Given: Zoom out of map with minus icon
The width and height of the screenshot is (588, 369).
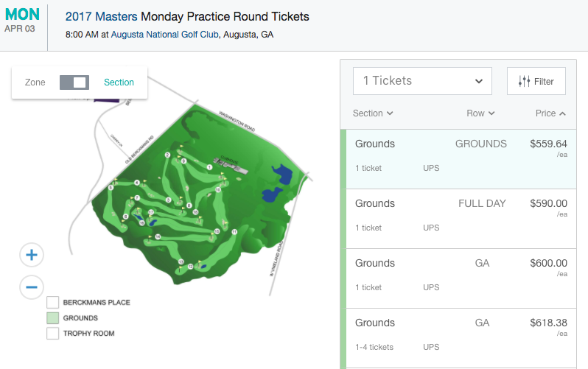Looking at the screenshot, I should point(32,287).
